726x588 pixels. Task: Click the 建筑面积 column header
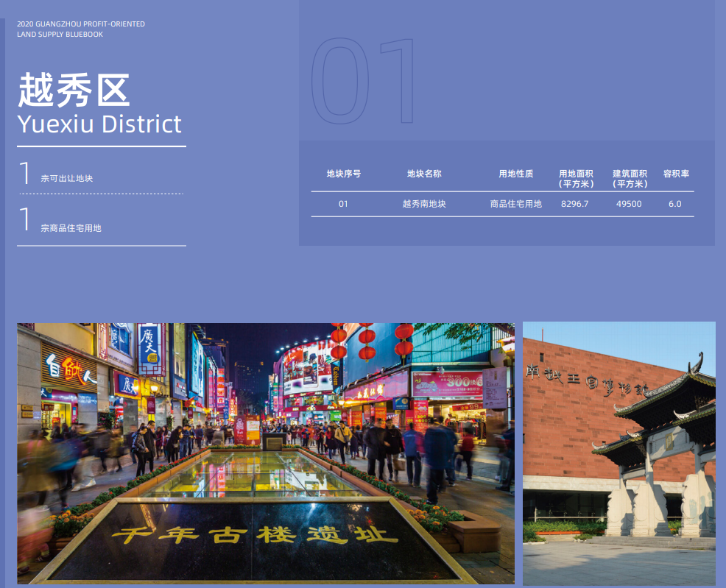pyautogui.click(x=630, y=178)
